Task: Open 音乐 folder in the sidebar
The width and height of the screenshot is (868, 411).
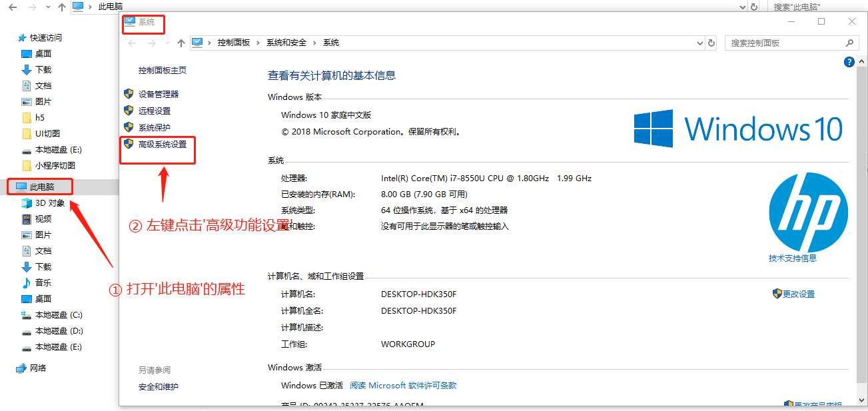Action: [x=36, y=283]
